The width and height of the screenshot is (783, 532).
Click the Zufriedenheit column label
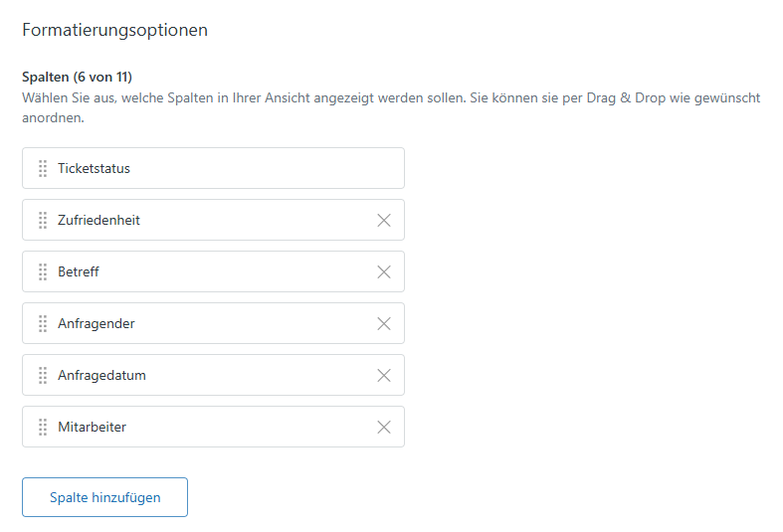[98, 220]
